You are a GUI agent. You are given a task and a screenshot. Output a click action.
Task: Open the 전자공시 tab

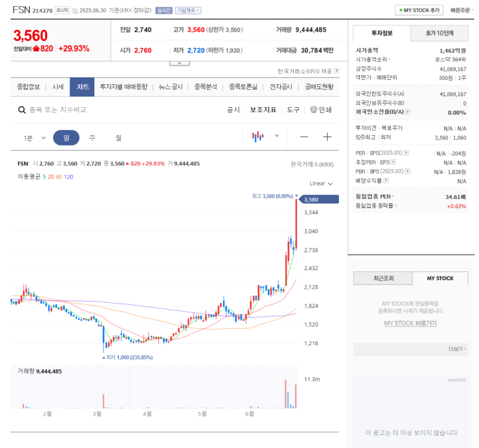[x=281, y=87]
